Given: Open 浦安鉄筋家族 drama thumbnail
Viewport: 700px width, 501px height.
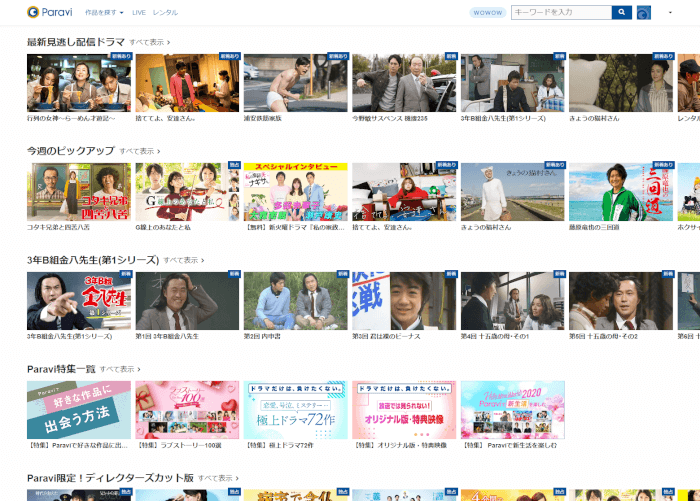Looking at the screenshot, I should (295, 83).
